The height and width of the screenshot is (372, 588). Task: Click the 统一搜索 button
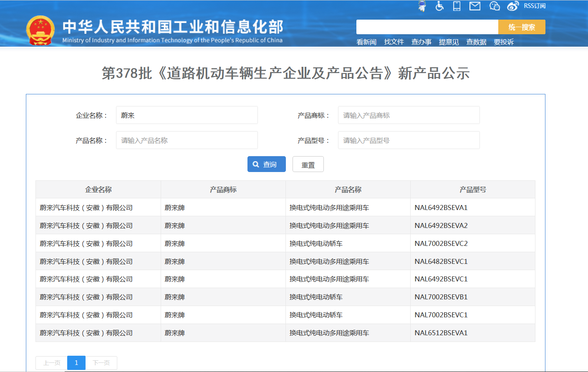pos(522,27)
